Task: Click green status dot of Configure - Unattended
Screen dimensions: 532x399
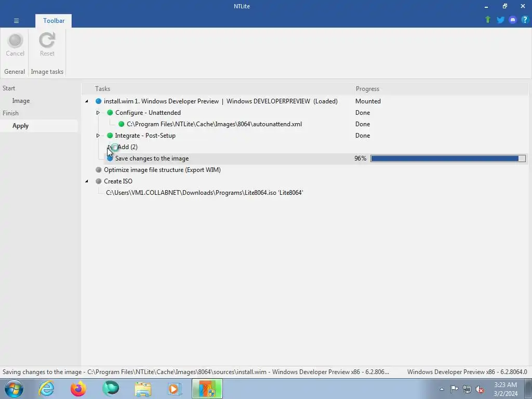Action: [110, 113]
